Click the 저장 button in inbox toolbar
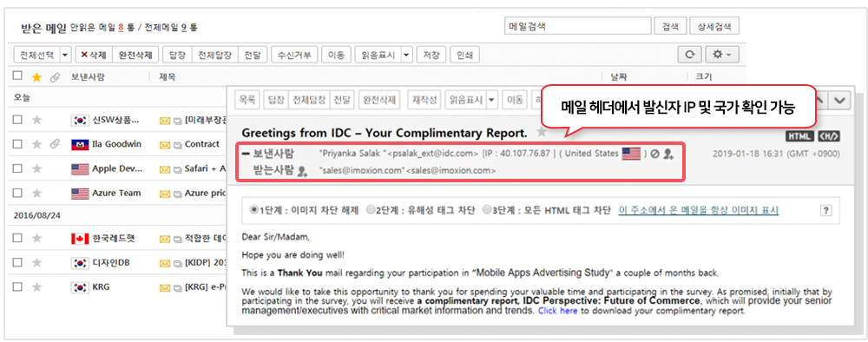Image resolution: width=868 pixels, height=342 pixels. (431, 55)
